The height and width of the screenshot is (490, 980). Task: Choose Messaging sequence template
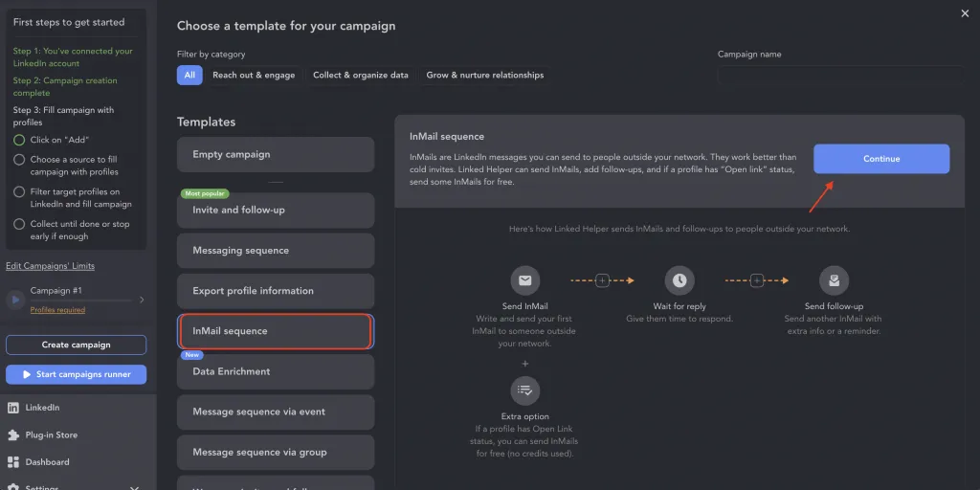276,251
